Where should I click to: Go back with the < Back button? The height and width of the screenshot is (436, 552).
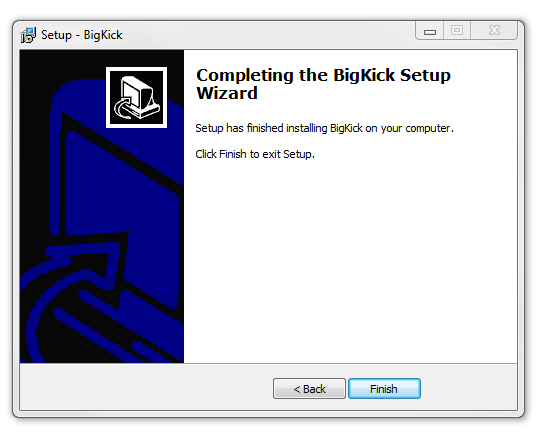(309, 389)
